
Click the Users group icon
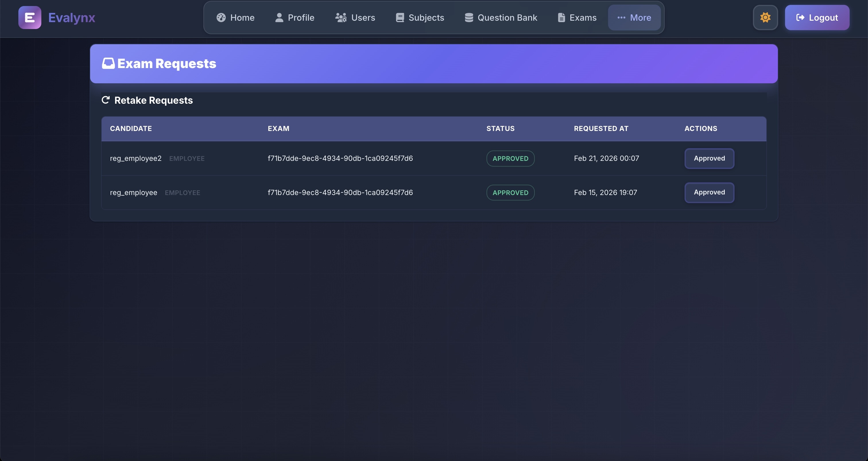coord(341,18)
